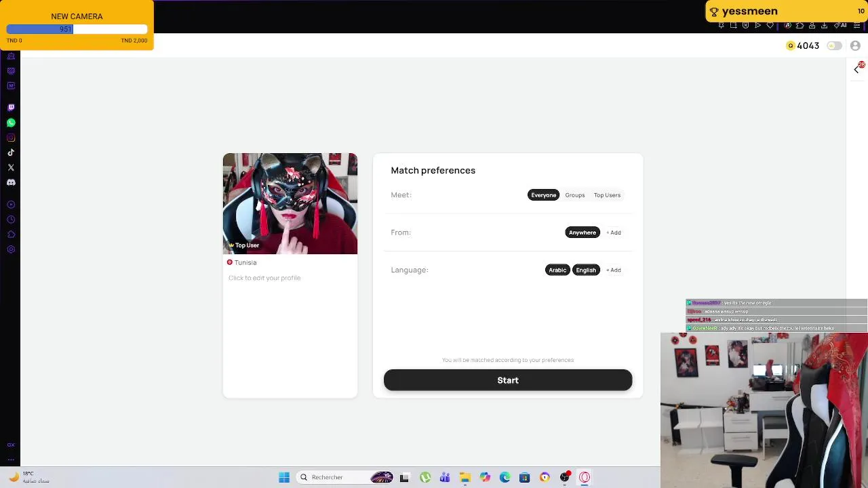The width and height of the screenshot is (868, 488).
Task: Click 'Match preferences' heading
Action: click(x=433, y=170)
